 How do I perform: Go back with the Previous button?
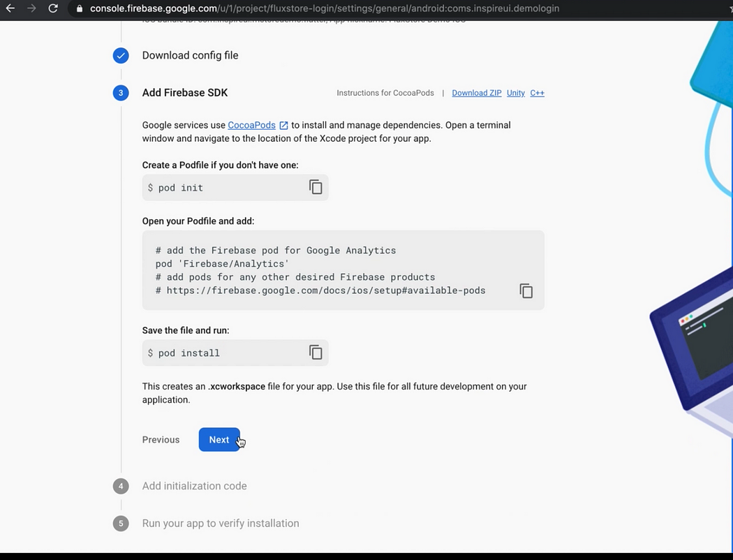pos(161,440)
